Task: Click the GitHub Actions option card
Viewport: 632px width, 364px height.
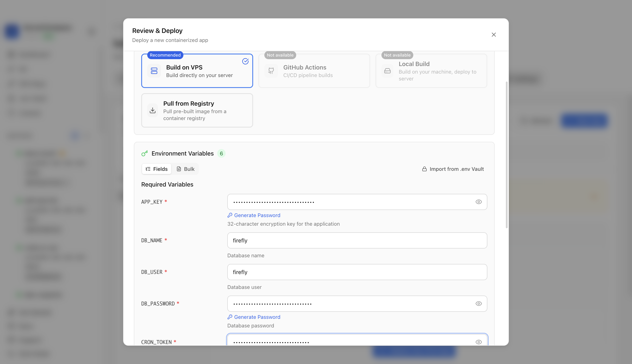Action: tap(314, 71)
